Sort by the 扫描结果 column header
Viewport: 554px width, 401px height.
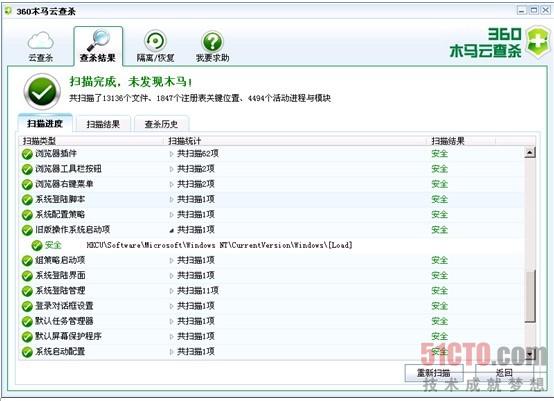point(462,141)
